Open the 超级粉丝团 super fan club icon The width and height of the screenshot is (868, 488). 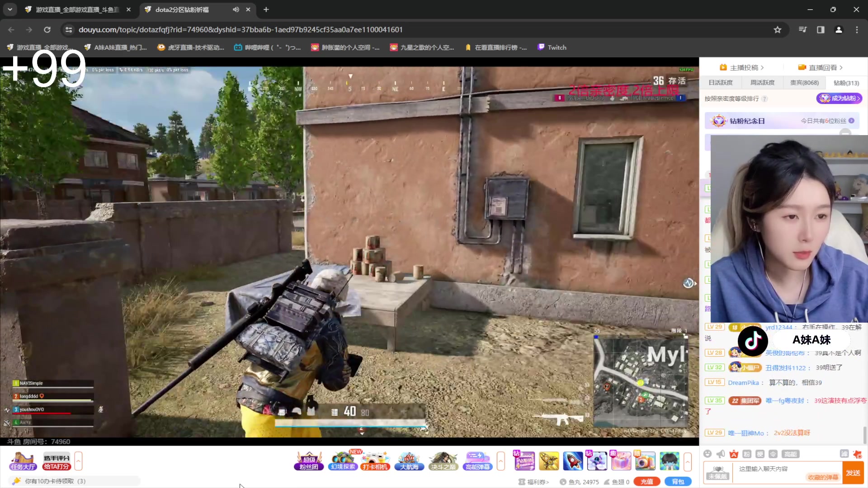coord(309,461)
